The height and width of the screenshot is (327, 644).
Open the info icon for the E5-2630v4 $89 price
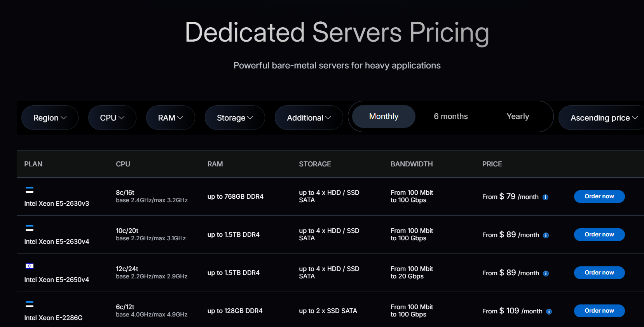546,235
